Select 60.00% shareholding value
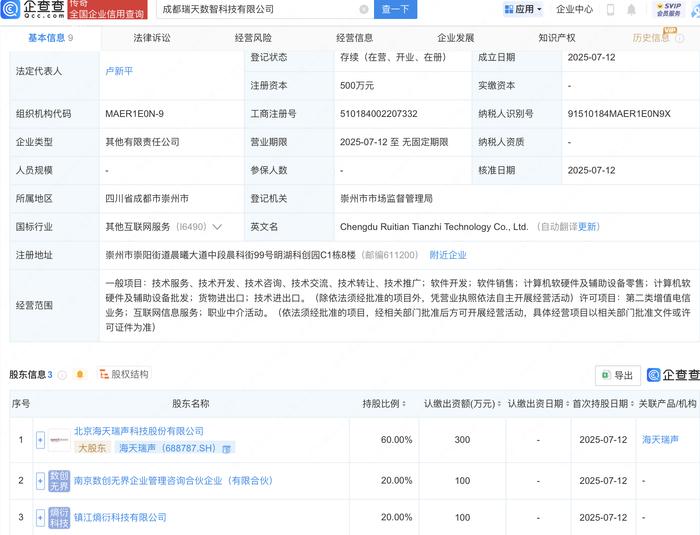The height and width of the screenshot is (535, 700). pos(396,440)
